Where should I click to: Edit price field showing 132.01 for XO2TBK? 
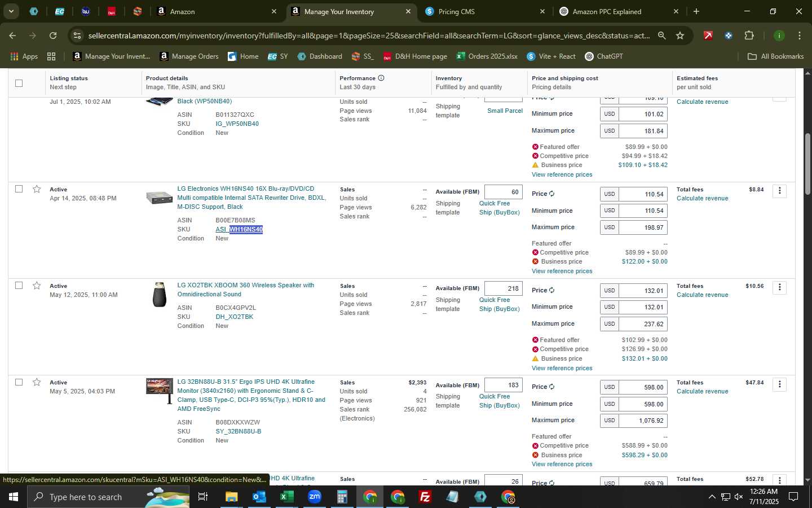coord(643,291)
